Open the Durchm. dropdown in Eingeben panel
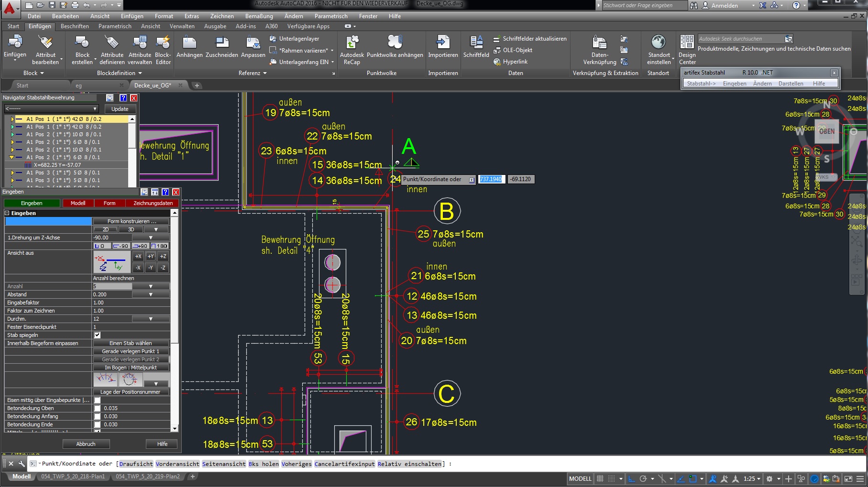868x487 pixels. point(152,318)
